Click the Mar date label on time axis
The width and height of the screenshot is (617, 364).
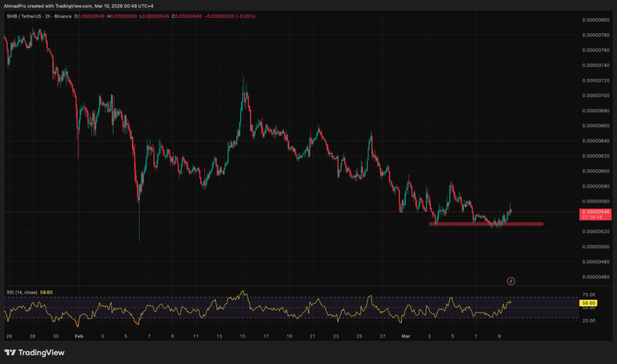click(405, 335)
